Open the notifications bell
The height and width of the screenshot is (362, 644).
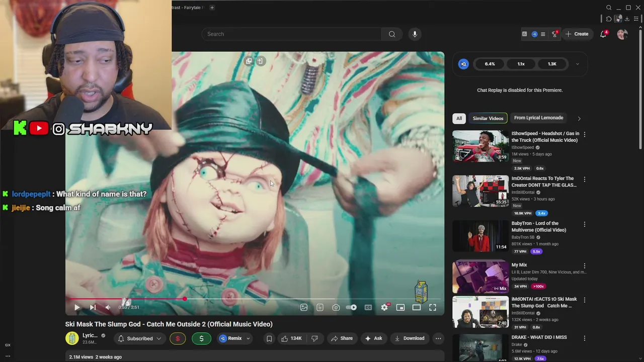click(603, 34)
